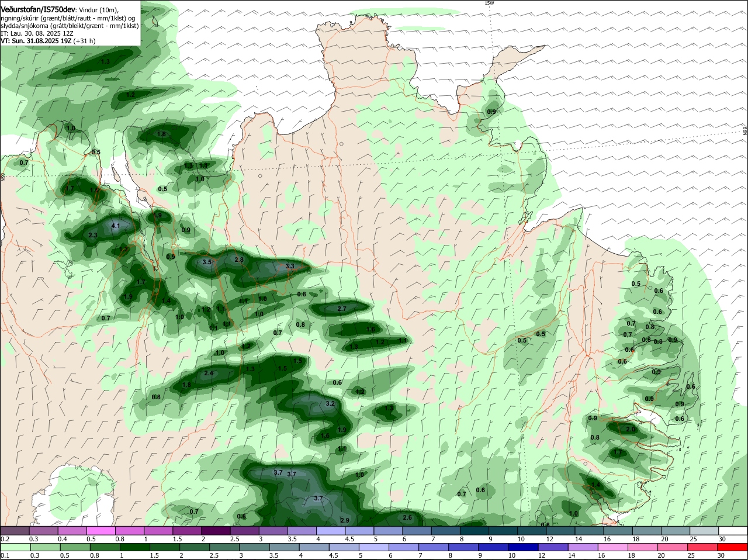Click the darkest green swatch between 1 and 1.5 in the bottom legend row
The width and height of the screenshot is (748, 560).
pos(136,548)
